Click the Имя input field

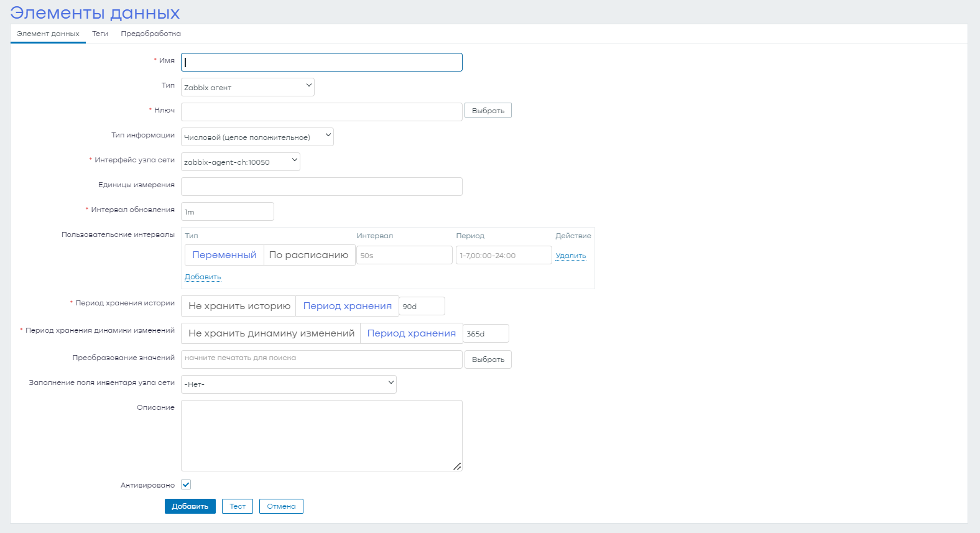321,62
